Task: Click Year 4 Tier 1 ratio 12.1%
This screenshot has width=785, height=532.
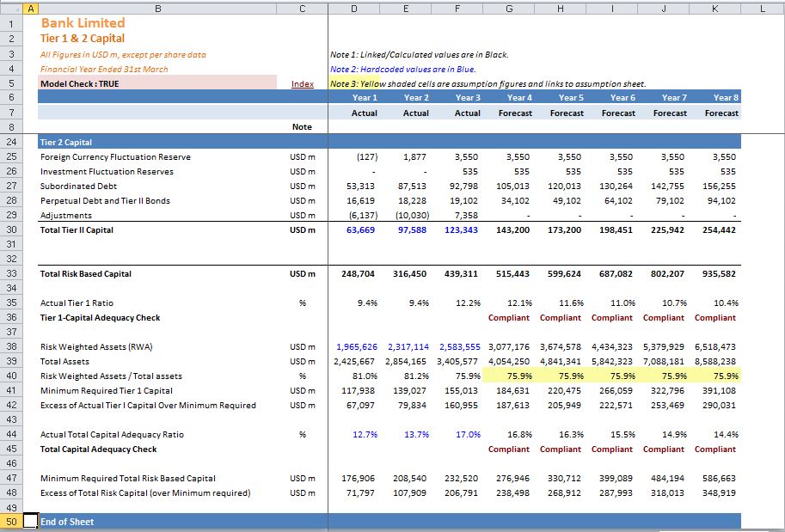Action: [x=519, y=303]
